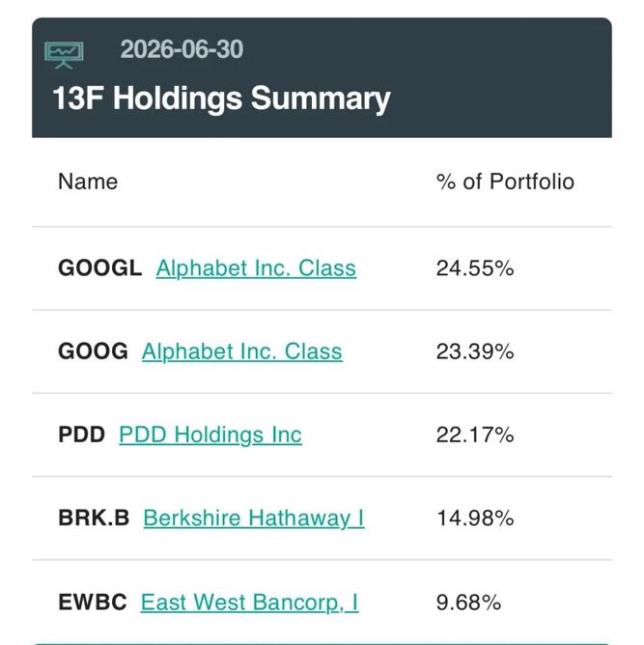The image size is (644, 645).
Task: Open the Alphabet Inc. Class link beside GOOG
Action: (x=241, y=351)
